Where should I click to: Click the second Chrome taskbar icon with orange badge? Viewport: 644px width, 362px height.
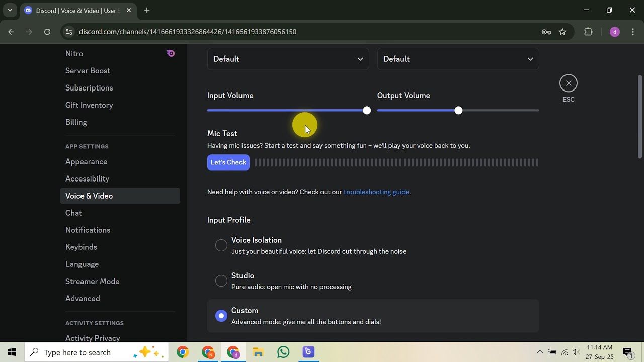tap(208, 352)
